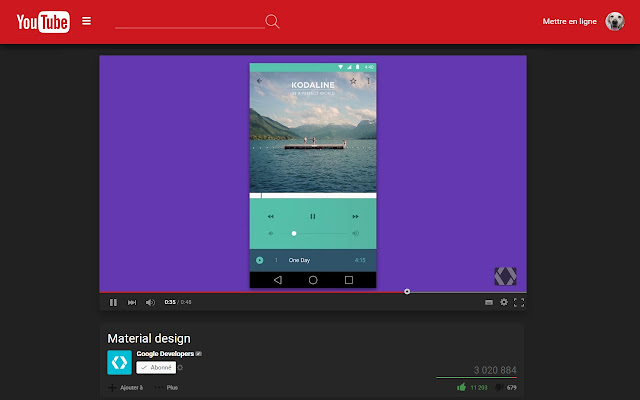
Task: Click the KODALINE album title text
Action: [313, 85]
